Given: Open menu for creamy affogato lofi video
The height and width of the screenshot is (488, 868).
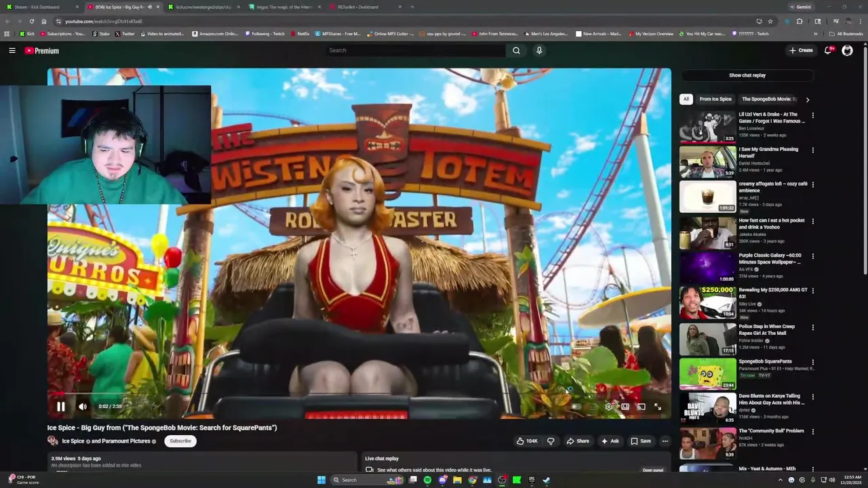Looking at the screenshot, I should pos(812,184).
